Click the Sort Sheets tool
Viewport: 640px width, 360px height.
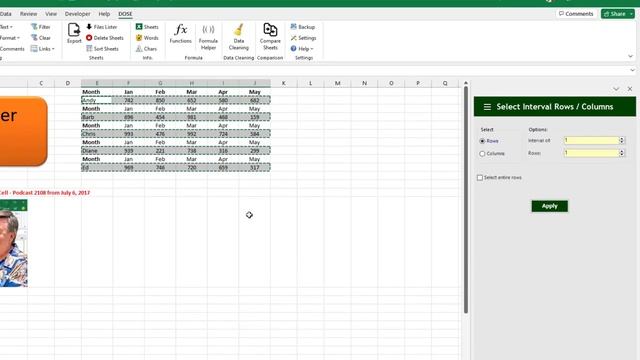(x=102, y=49)
